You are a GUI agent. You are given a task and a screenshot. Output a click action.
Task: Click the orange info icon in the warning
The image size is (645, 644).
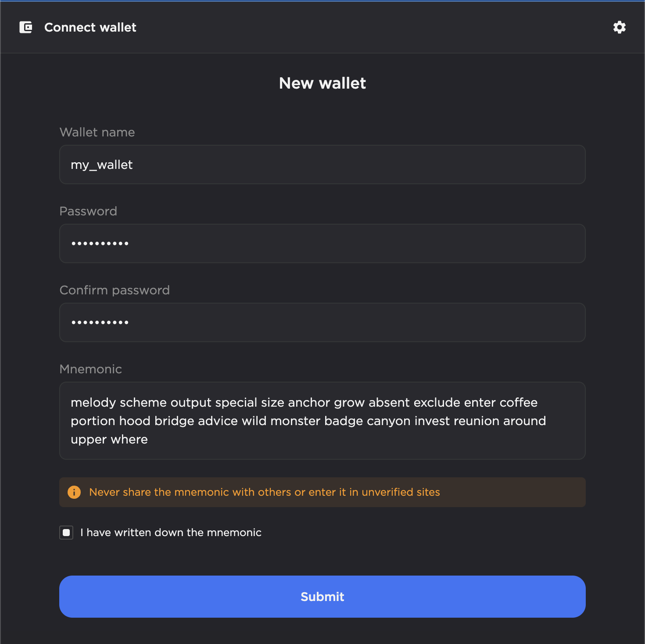point(74,492)
